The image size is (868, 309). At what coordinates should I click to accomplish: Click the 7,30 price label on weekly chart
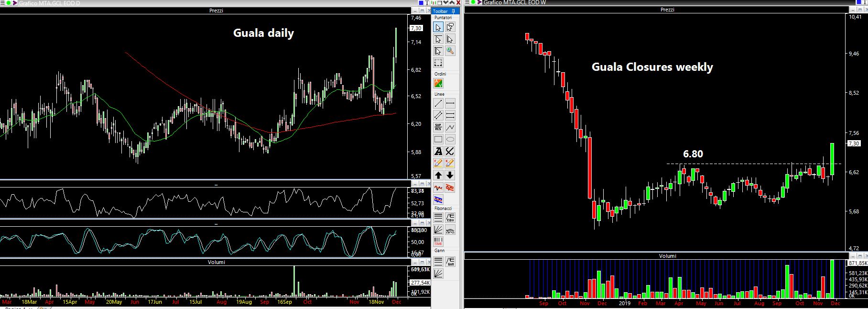[x=853, y=143]
